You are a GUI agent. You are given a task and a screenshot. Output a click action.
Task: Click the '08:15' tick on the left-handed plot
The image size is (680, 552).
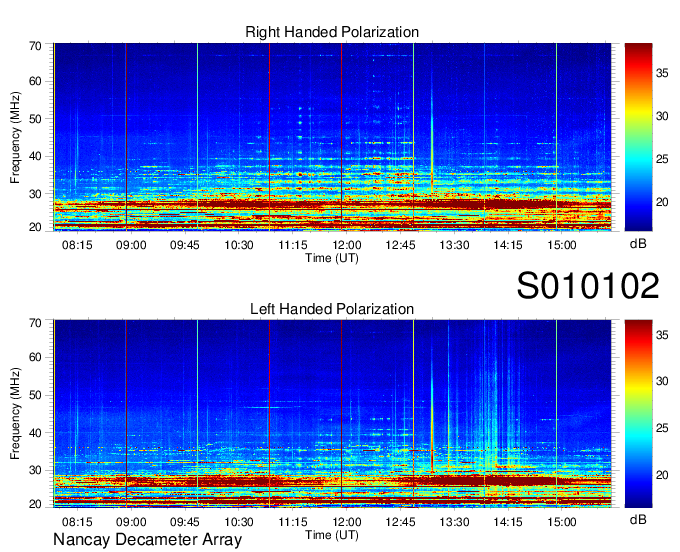point(77,522)
